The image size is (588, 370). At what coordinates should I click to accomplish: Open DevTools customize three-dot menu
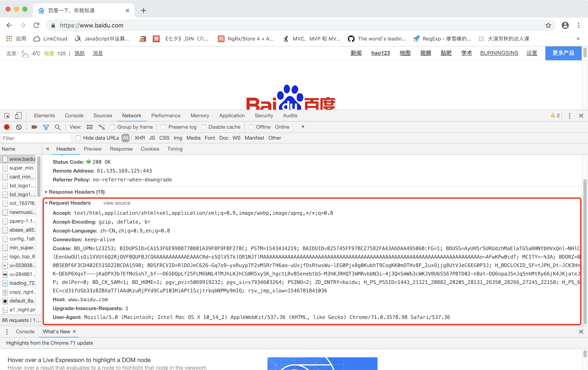[x=569, y=116]
